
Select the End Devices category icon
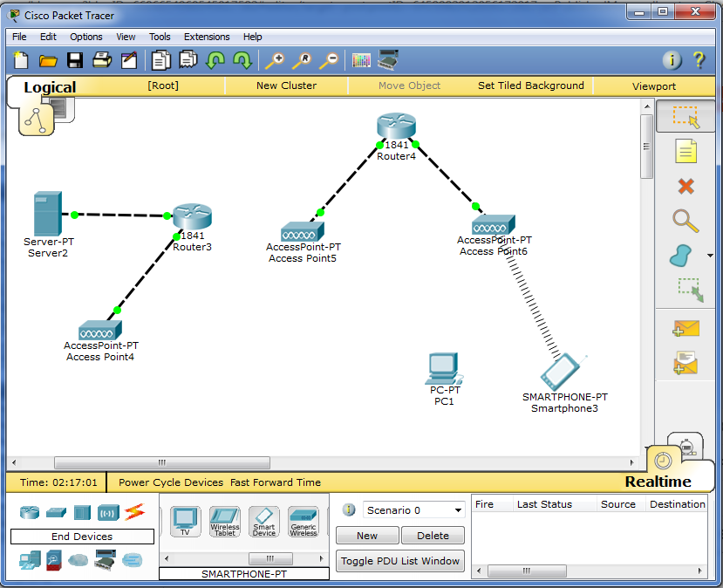click(x=30, y=560)
